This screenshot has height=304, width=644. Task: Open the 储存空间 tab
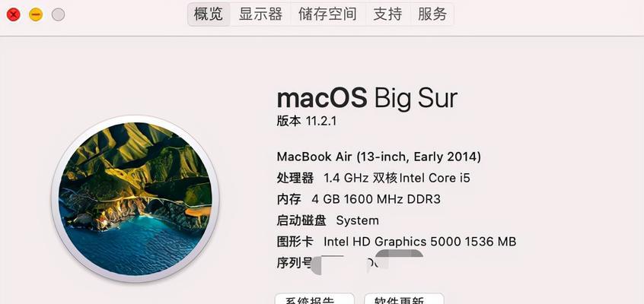(328, 14)
